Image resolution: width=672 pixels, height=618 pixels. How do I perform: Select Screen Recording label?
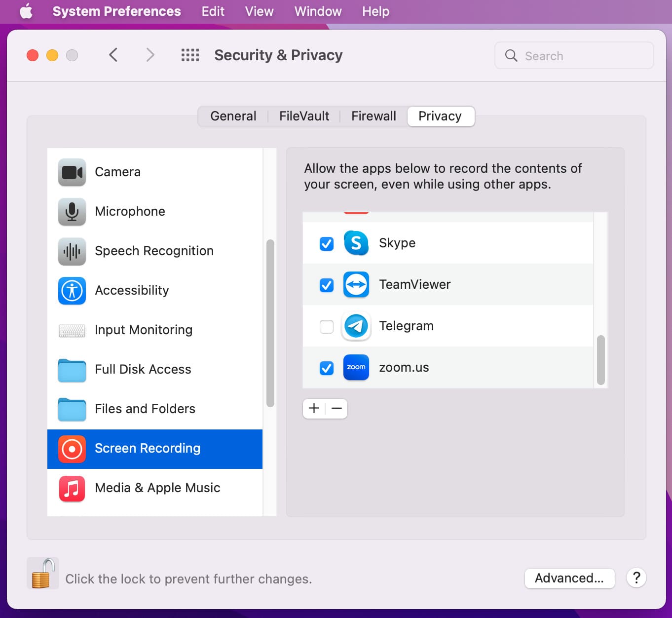pos(148,448)
